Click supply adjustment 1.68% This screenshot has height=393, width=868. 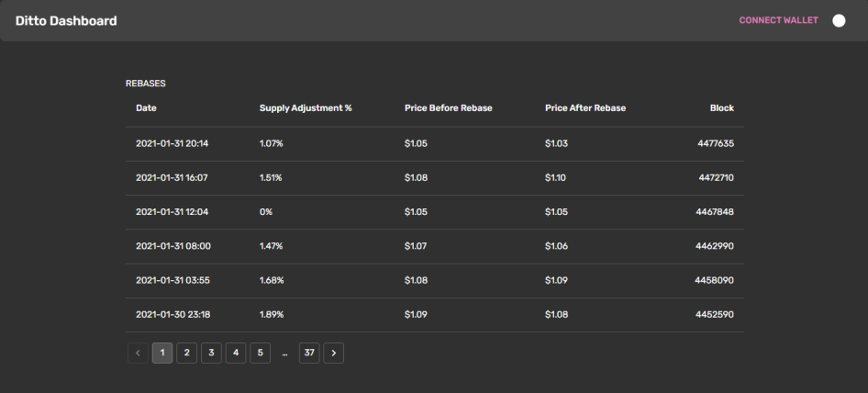pyautogui.click(x=272, y=280)
